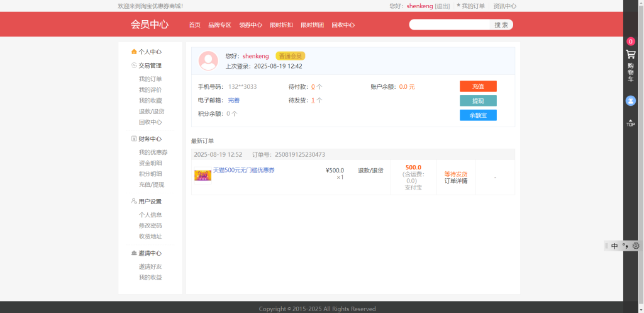This screenshot has height=313, width=644.
Task: Click the IME punctuation mode icon
Action: pos(625,246)
